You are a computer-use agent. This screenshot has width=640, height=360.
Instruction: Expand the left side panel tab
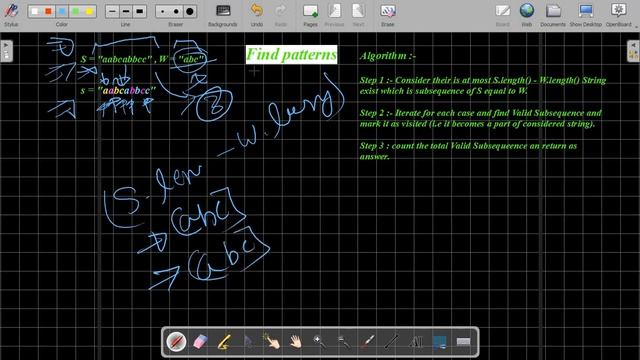(6, 51)
